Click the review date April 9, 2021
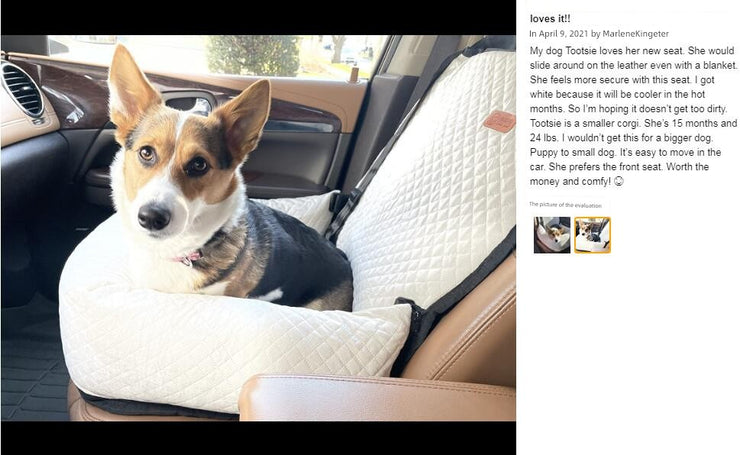This screenshot has height=455, width=740. (x=563, y=34)
